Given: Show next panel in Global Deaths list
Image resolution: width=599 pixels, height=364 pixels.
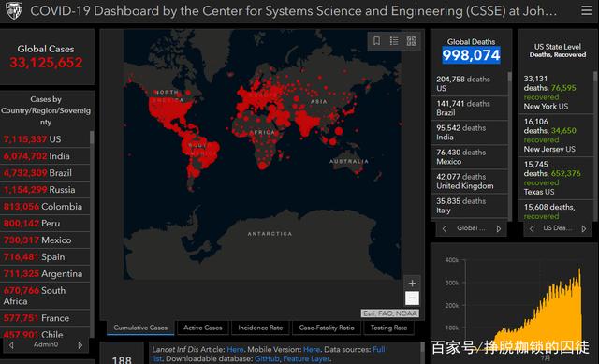Looking at the screenshot, I should click(499, 228).
